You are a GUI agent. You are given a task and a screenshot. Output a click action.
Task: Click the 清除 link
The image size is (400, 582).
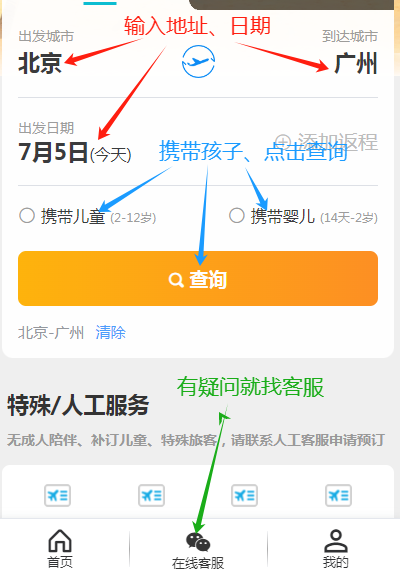111,332
